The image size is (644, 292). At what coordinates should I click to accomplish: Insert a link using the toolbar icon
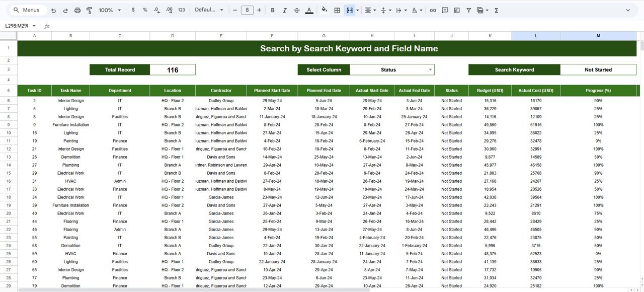click(433, 10)
